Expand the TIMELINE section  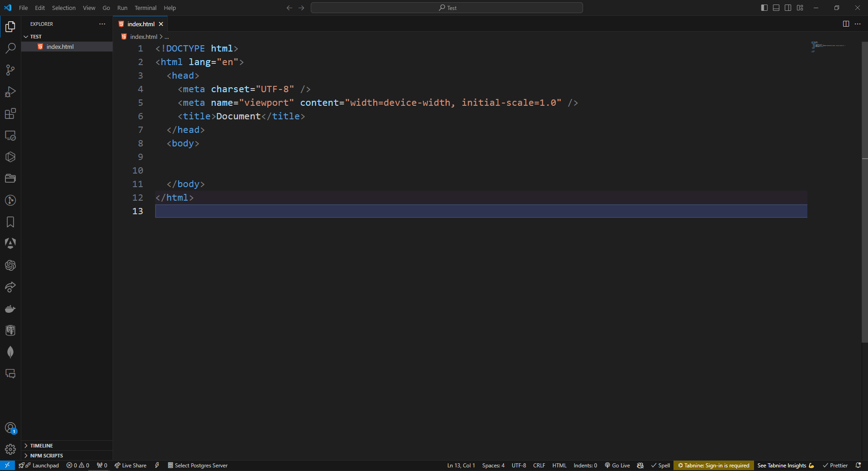point(67,446)
